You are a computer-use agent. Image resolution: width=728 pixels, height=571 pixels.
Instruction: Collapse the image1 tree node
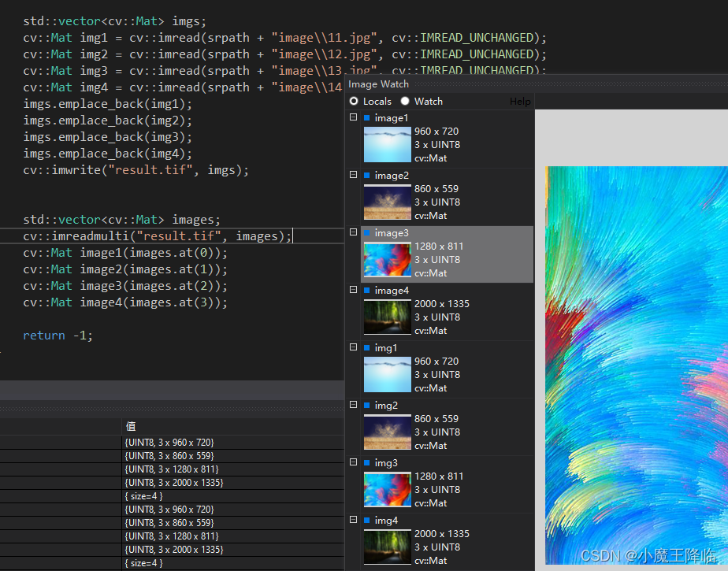click(x=352, y=117)
